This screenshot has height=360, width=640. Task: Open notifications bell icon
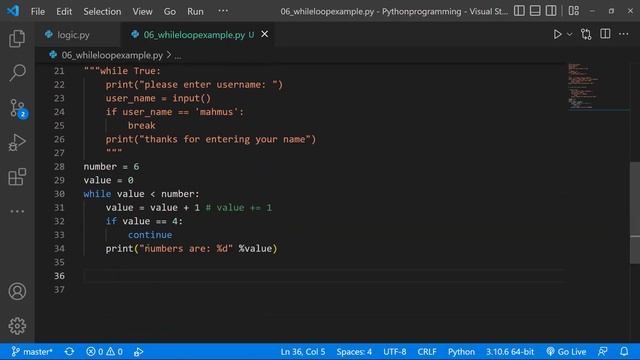tap(624, 351)
